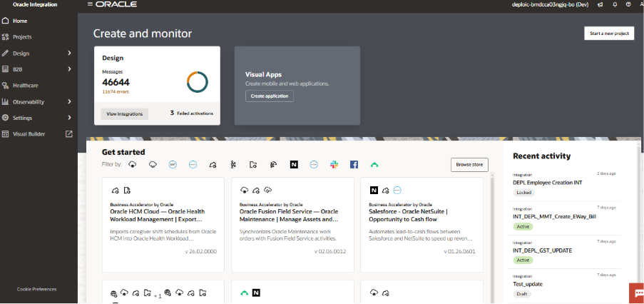Open the Oracle HCM Cloud accelerator card title
This screenshot has height=304, width=644.
[x=158, y=216]
